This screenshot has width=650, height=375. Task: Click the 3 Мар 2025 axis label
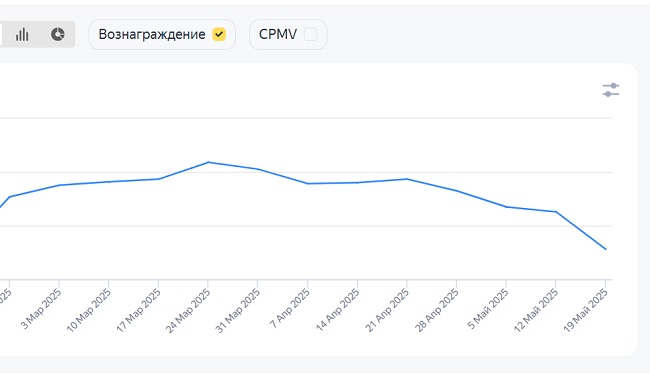[x=41, y=309]
